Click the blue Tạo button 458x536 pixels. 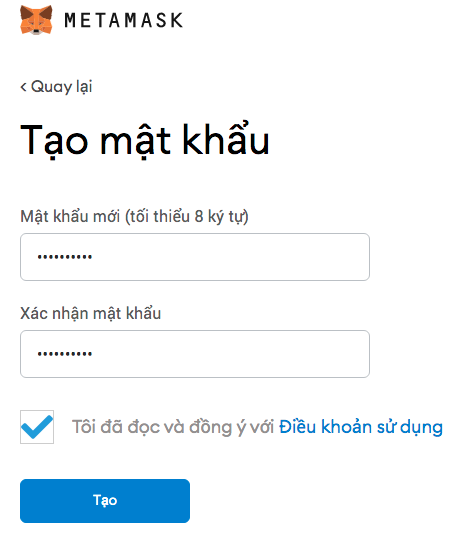click(105, 501)
